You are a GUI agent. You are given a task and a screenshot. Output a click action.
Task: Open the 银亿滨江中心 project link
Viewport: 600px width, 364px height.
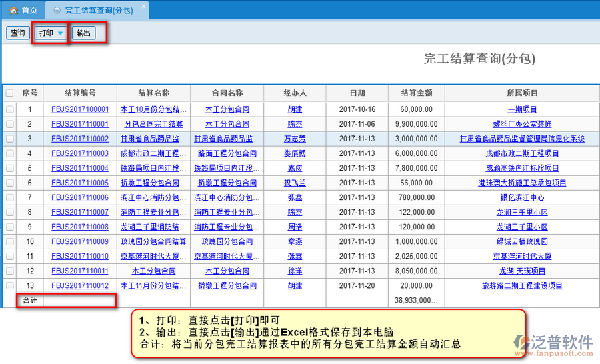coord(522,197)
